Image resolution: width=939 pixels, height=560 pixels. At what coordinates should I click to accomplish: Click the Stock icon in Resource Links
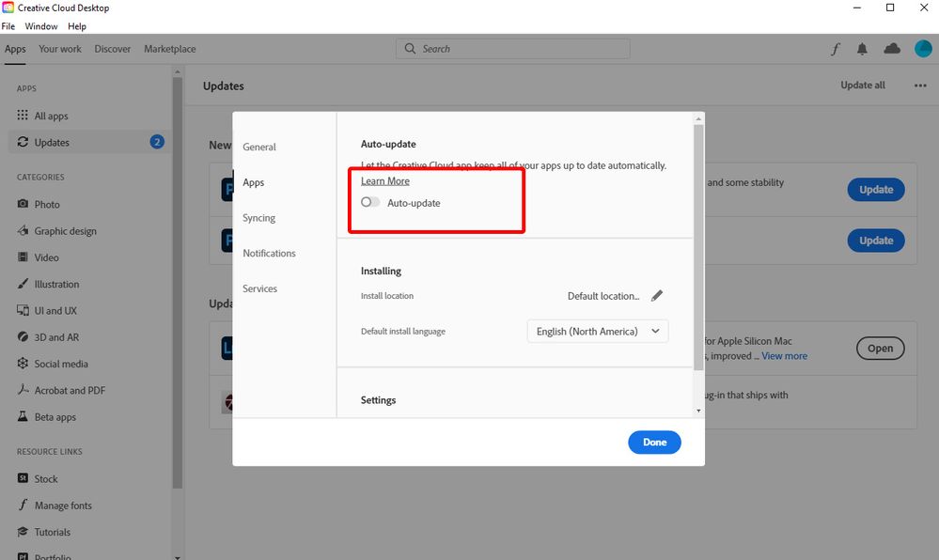pos(23,478)
